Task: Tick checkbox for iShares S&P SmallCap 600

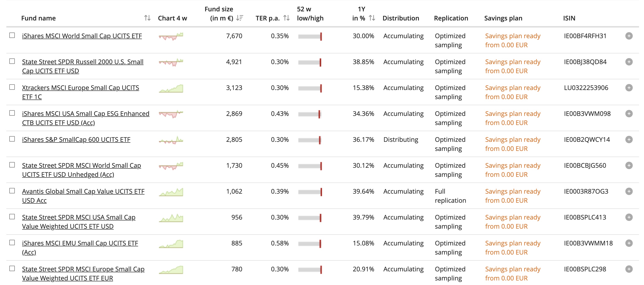Action: tap(12, 139)
